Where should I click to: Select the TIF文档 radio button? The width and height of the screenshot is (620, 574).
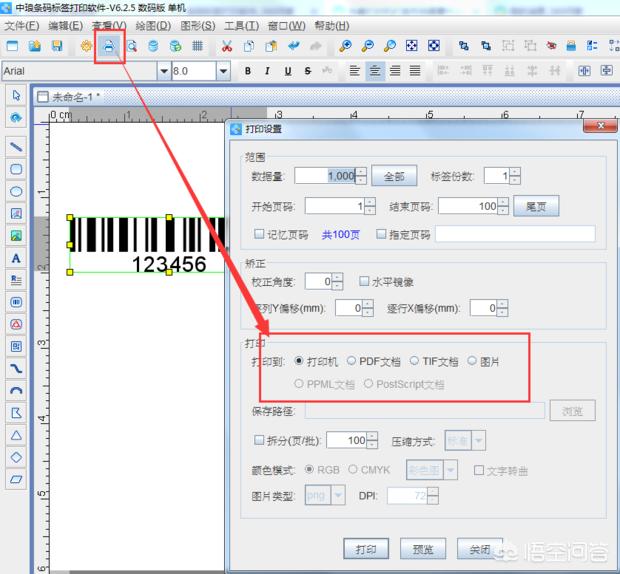pos(414,361)
